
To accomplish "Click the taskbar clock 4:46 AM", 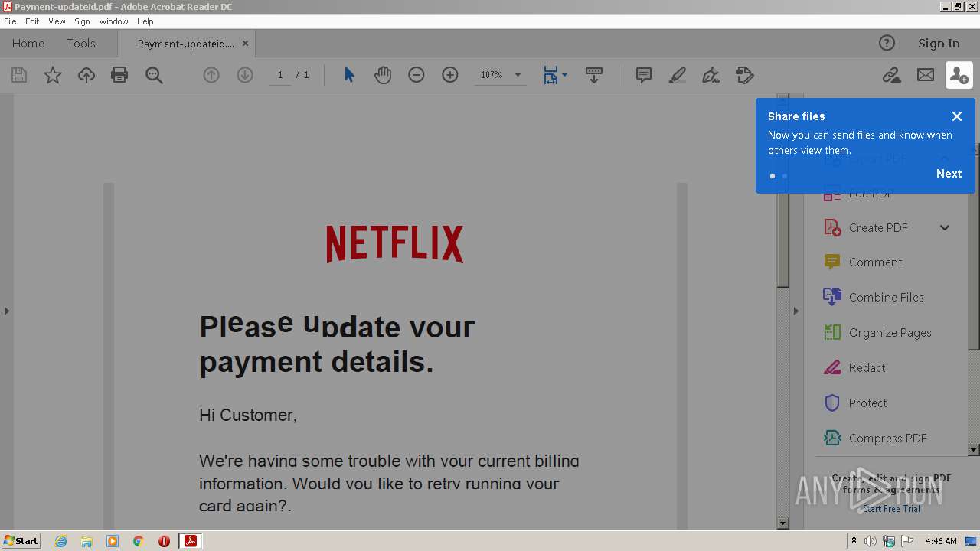I will [x=941, y=541].
